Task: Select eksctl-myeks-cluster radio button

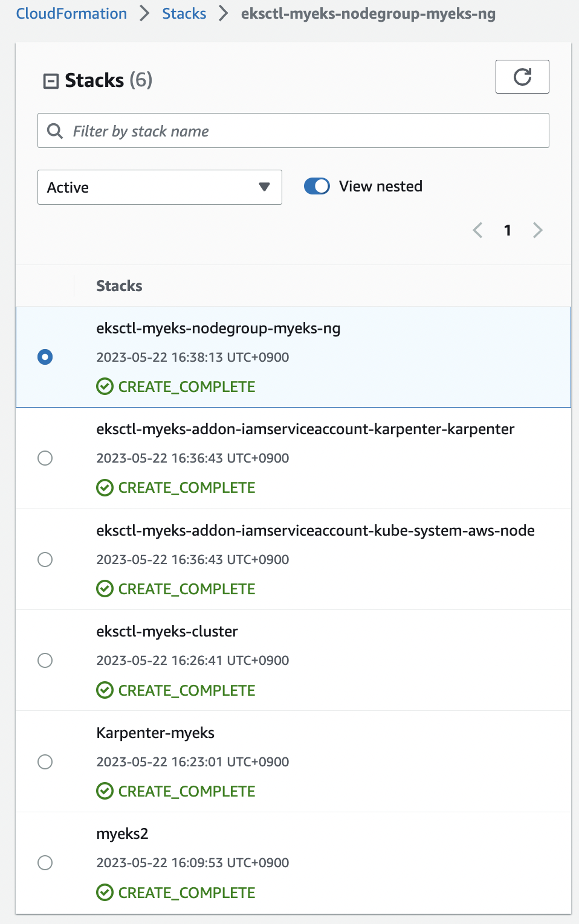Action: click(x=45, y=660)
